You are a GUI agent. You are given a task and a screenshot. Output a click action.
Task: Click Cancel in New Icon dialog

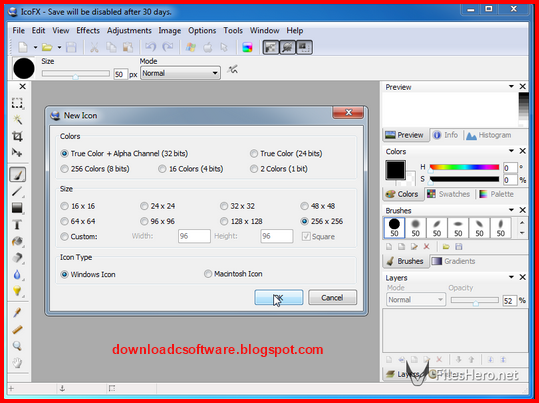[332, 297]
